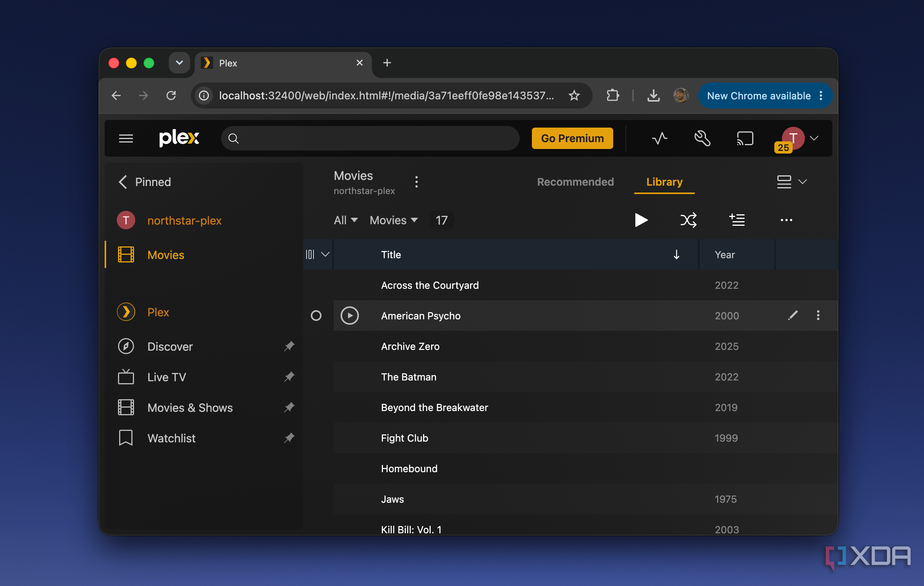This screenshot has width=924, height=586.
Task: Select American Psycho with its circle checkbox
Action: point(316,316)
